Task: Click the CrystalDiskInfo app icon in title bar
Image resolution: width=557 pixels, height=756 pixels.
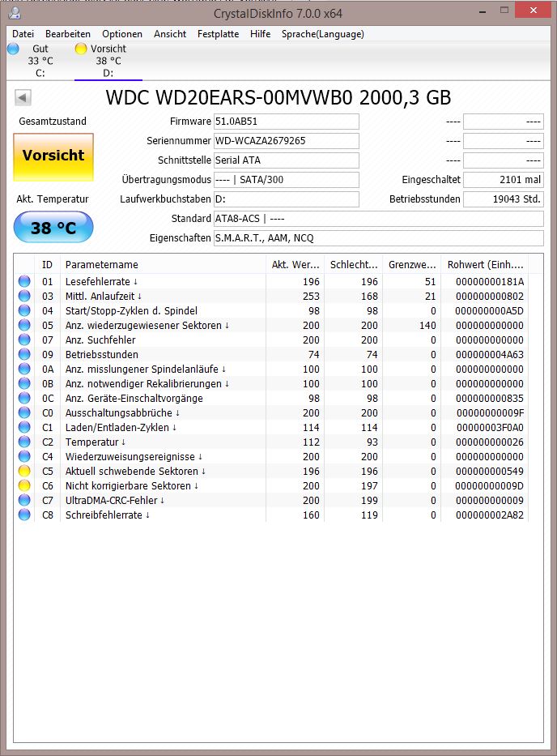Action: (15, 13)
